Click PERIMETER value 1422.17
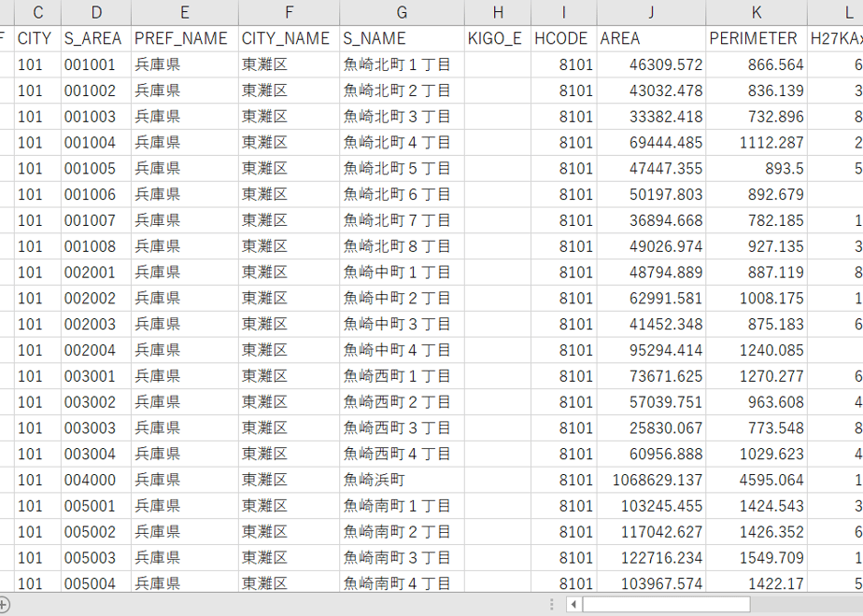The image size is (863, 616). coord(757,583)
